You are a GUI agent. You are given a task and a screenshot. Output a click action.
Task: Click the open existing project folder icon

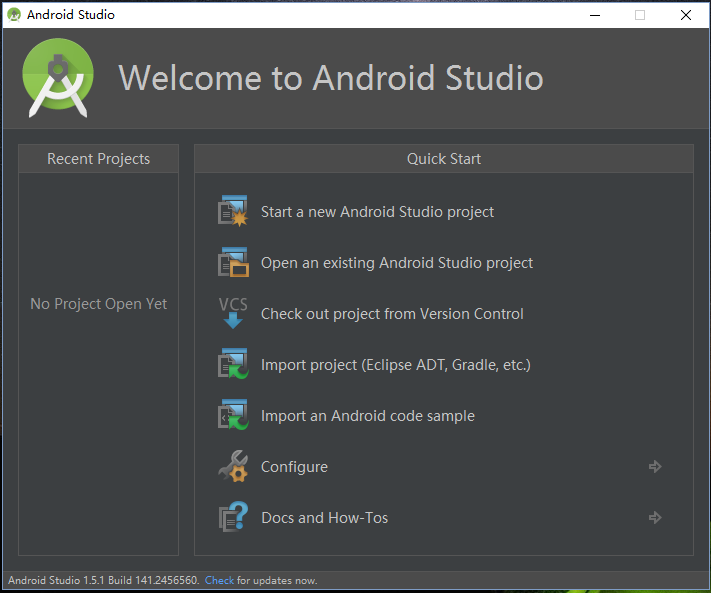point(233,262)
